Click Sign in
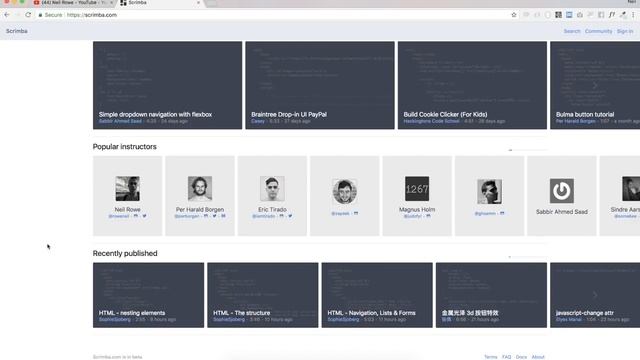The image size is (640, 360). 625,31
